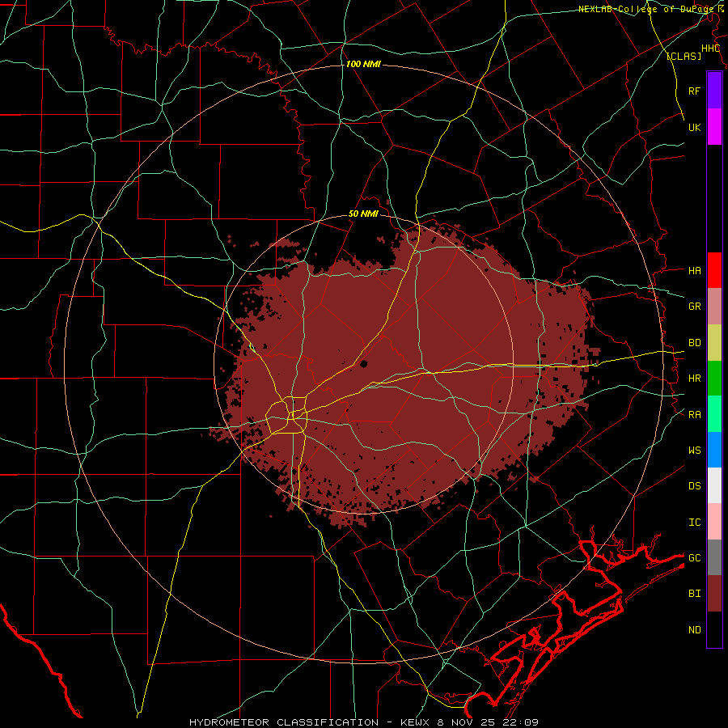Click the IC light pink legend swatch

[x=714, y=522]
